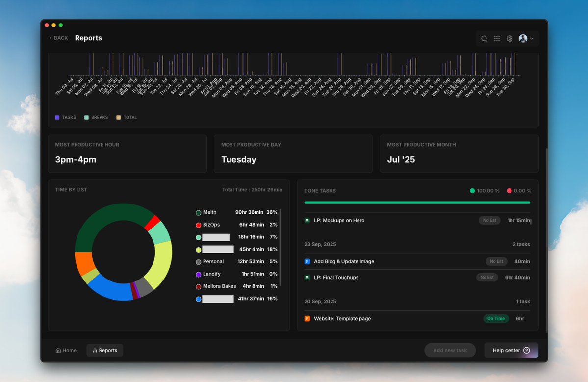Click No Est badge on Add Blog task
The image size is (588, 382).
point(496,262)
